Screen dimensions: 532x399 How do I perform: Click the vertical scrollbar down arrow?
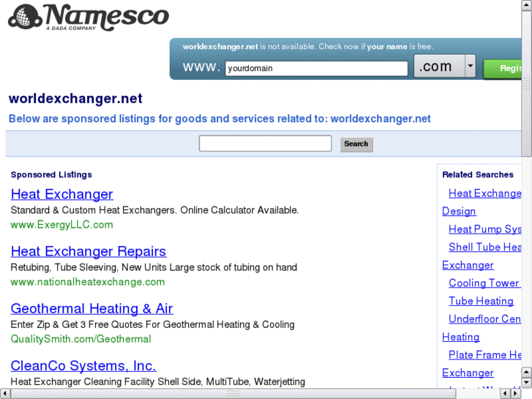tap(527, 382)
